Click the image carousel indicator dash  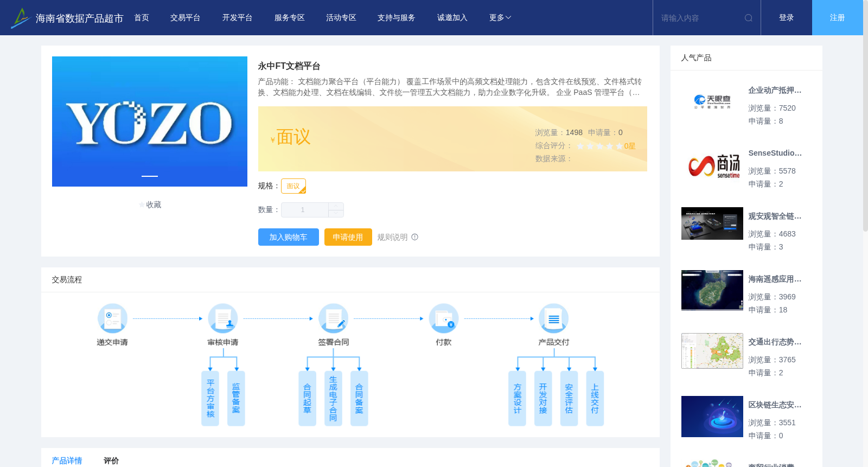[x=150, y=176]
